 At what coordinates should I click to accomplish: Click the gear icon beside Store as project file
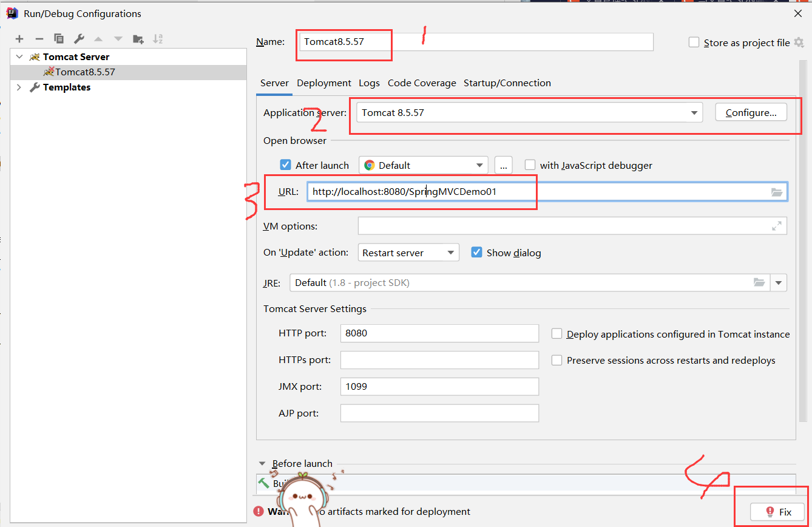coord(799,42)
